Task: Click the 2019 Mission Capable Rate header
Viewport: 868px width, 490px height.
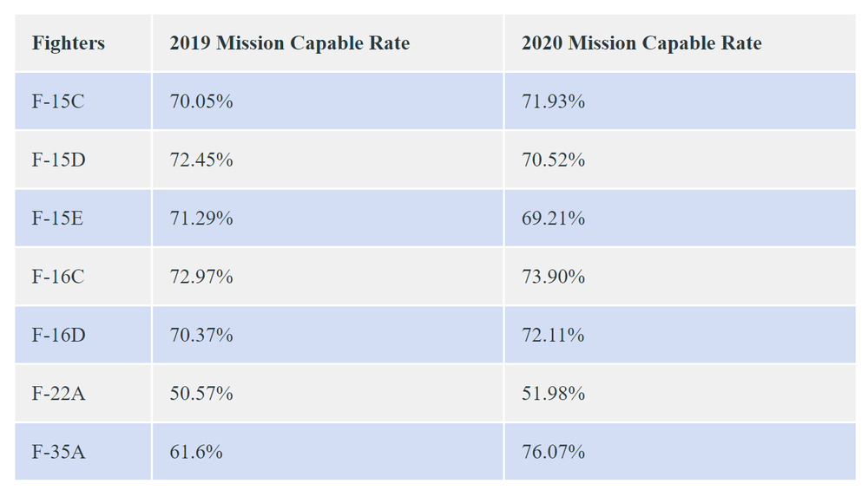Action: pos(289,43)
